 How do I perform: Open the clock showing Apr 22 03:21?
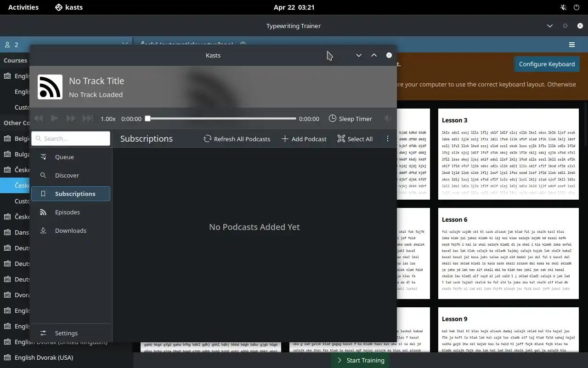coord(294,7)
